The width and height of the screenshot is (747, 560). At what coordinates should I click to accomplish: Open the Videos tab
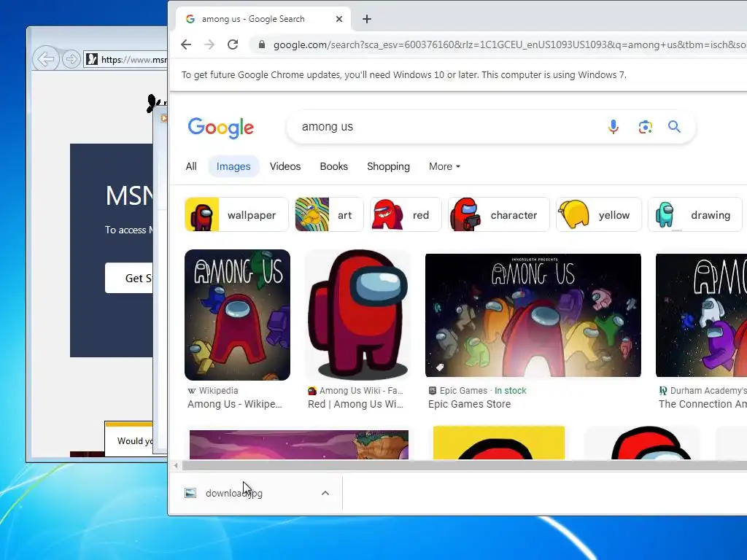[285, 166]
